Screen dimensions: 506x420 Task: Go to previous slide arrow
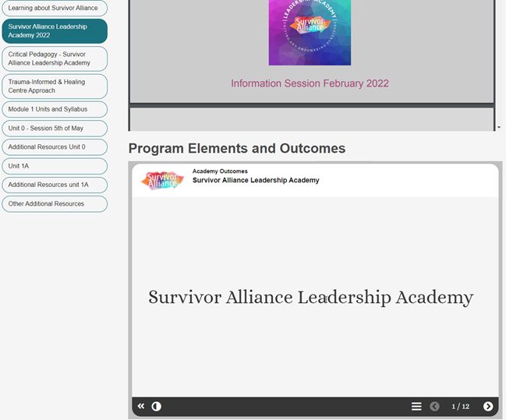(x=435, y=407)
